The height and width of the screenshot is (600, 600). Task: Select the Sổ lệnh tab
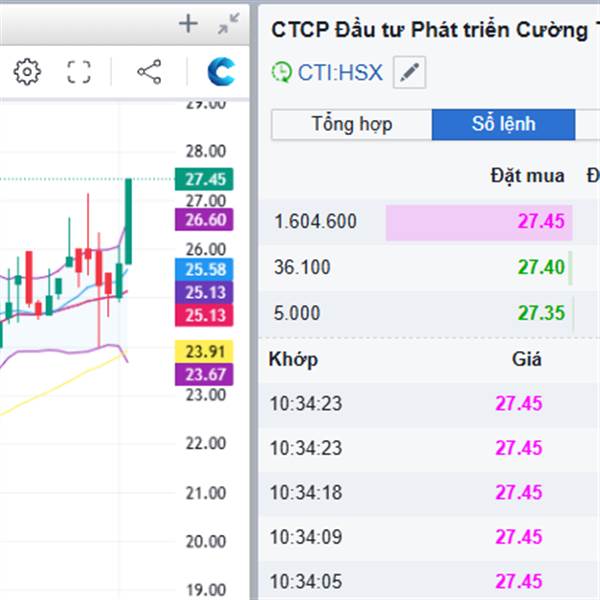[x=504, y=124]
